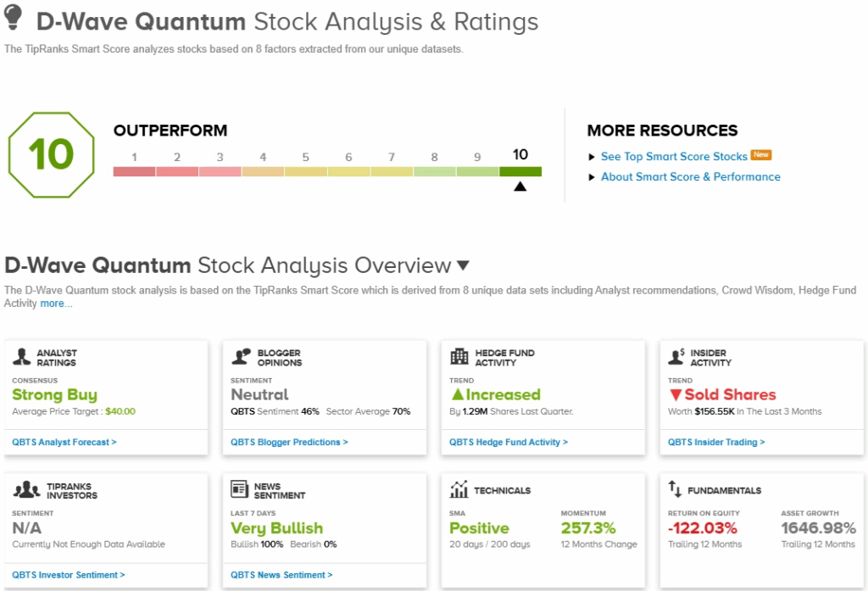Open QBTS Analyst Forecast link
868x591 pixels.
pos(64,442)
